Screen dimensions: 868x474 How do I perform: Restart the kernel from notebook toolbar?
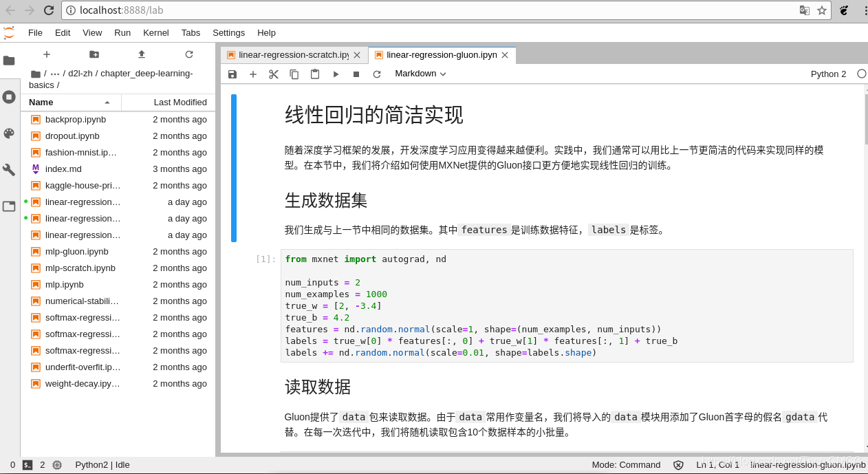tap(377, 74)
